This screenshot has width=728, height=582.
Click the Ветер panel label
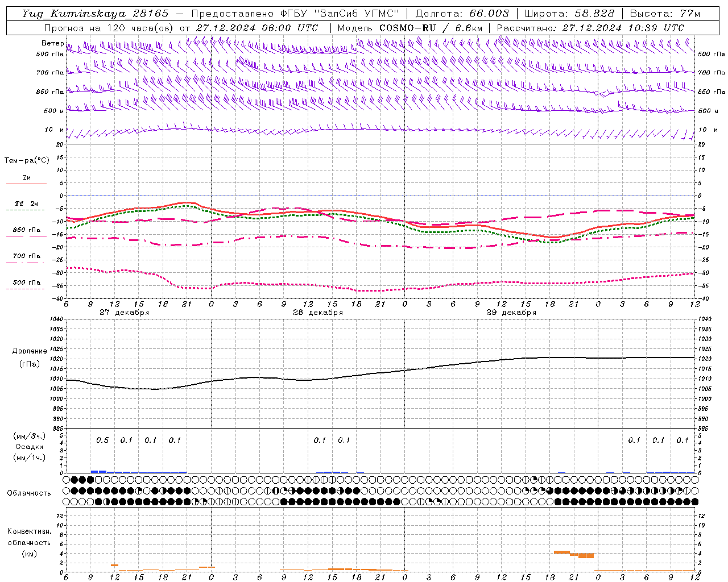[x=52, y=43]
